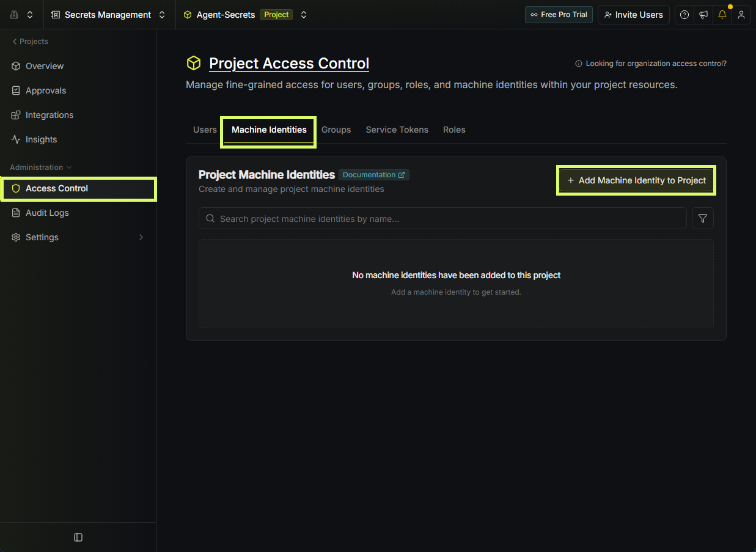The width and height of the screenshot is (756, 552).
Task: Switch to the Machine Identities tab
Action: tap(269, 130)
